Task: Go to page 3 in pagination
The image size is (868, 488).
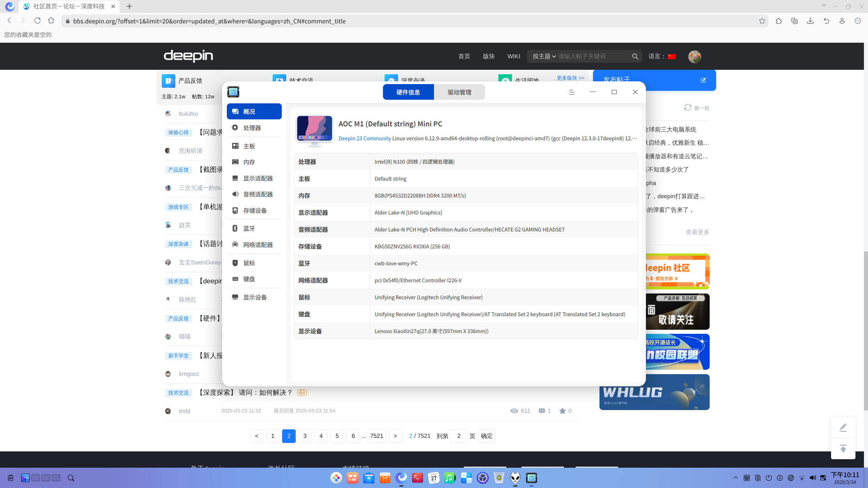Action: tap(305, 436)
